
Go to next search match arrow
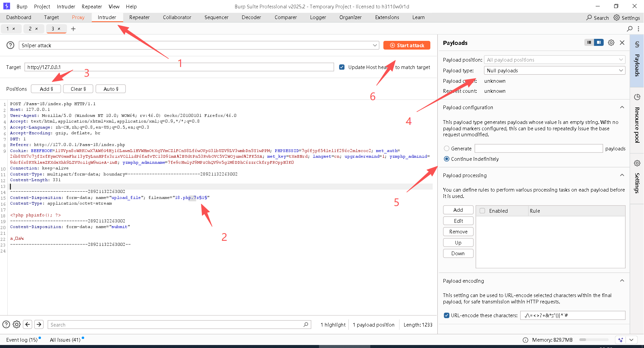39,324
